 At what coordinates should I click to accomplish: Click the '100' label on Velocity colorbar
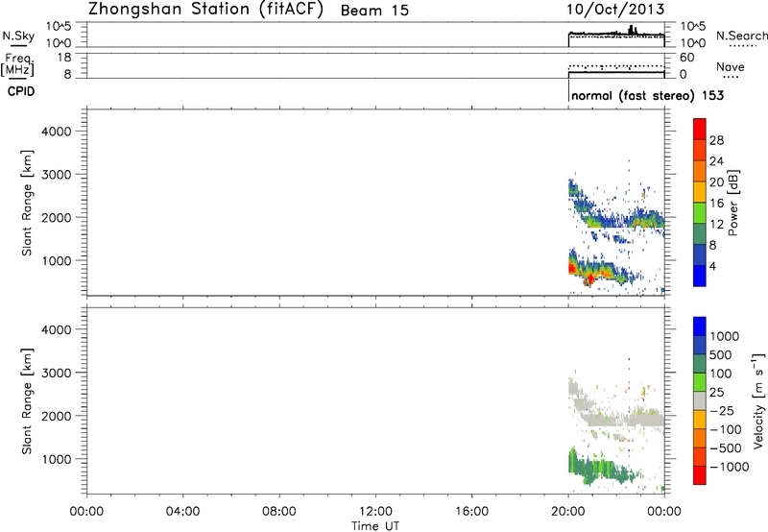[x=721, y=374]
